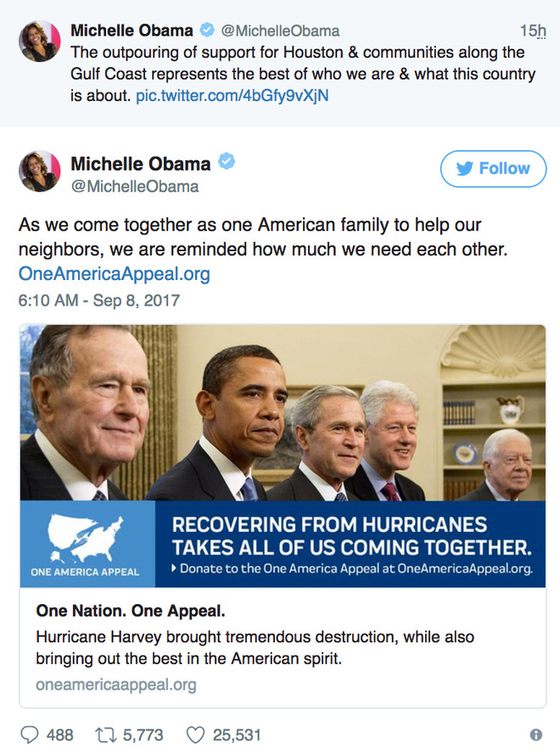Click the One Nation. One Appeal. card title
The image size is (560, 755).
[131, 611]
